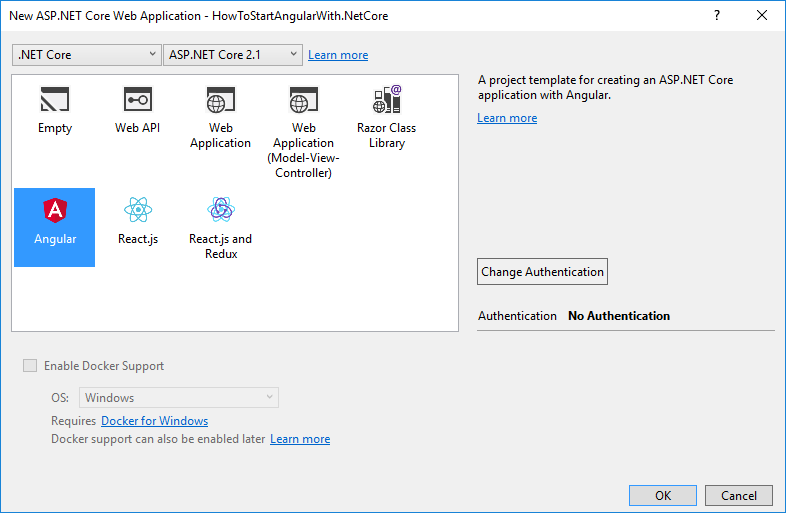Expand the ASP.NET Core 2.1 version dropdown

tap(233, 55)
